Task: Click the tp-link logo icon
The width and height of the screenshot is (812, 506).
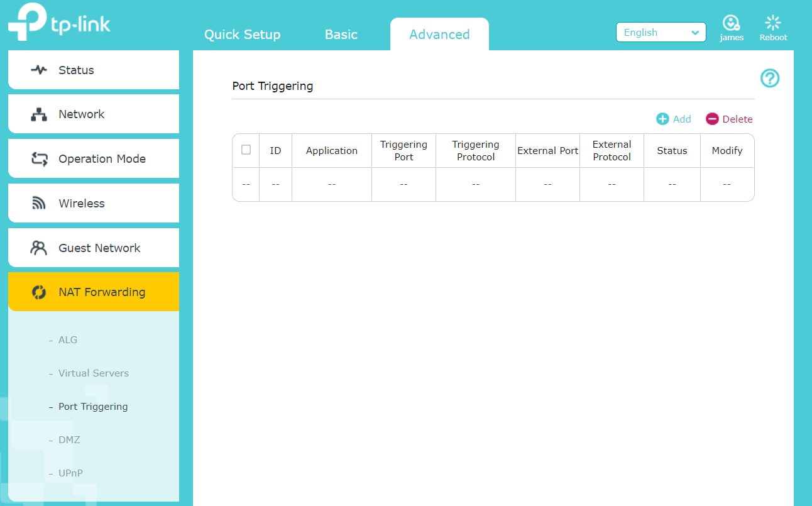Action: [x=25, y=23]
